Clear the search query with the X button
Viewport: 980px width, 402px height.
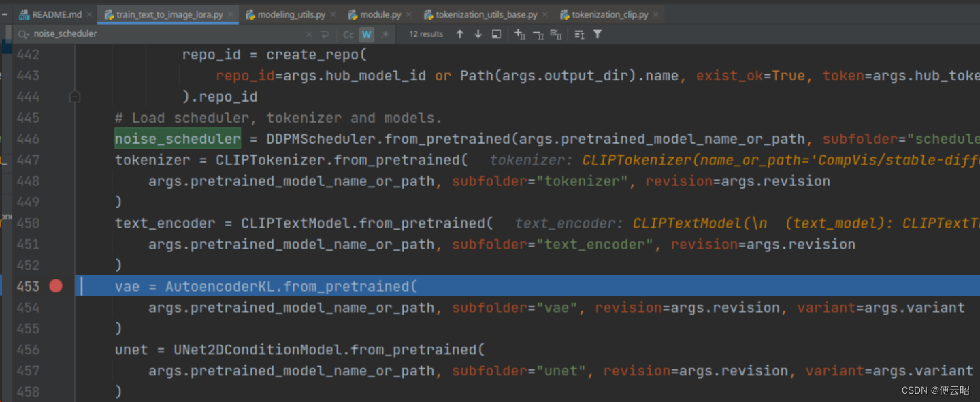[x=308, y=34]
